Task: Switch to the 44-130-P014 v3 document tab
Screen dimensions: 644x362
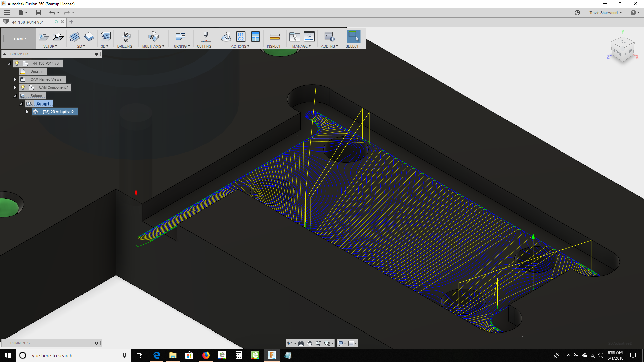Action: tap(28, 22)
